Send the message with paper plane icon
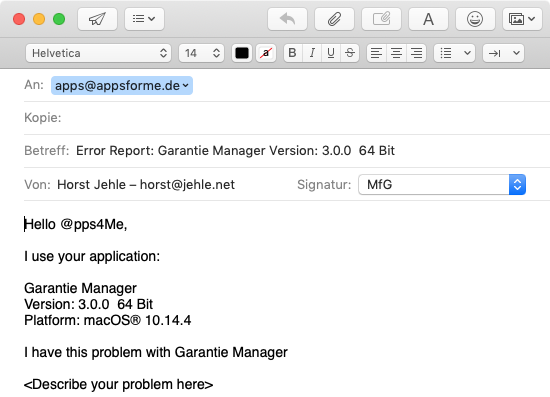The height and width of the screenshot is (397, 550). click(97, 19)
